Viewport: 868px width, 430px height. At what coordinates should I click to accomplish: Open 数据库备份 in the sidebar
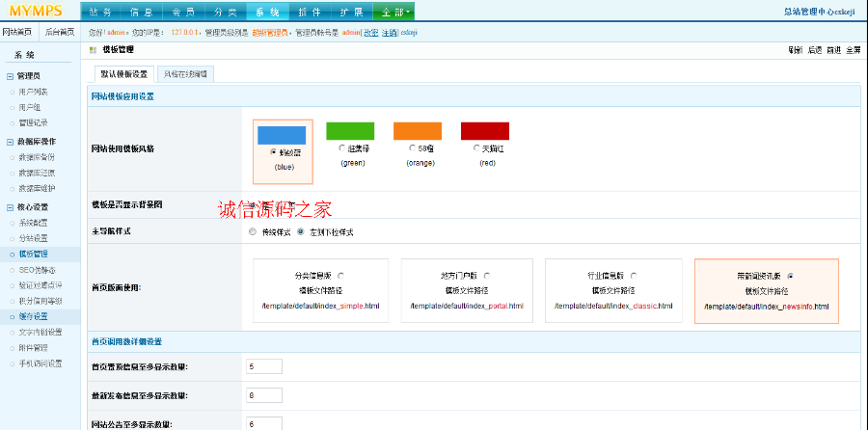(37, 157)
